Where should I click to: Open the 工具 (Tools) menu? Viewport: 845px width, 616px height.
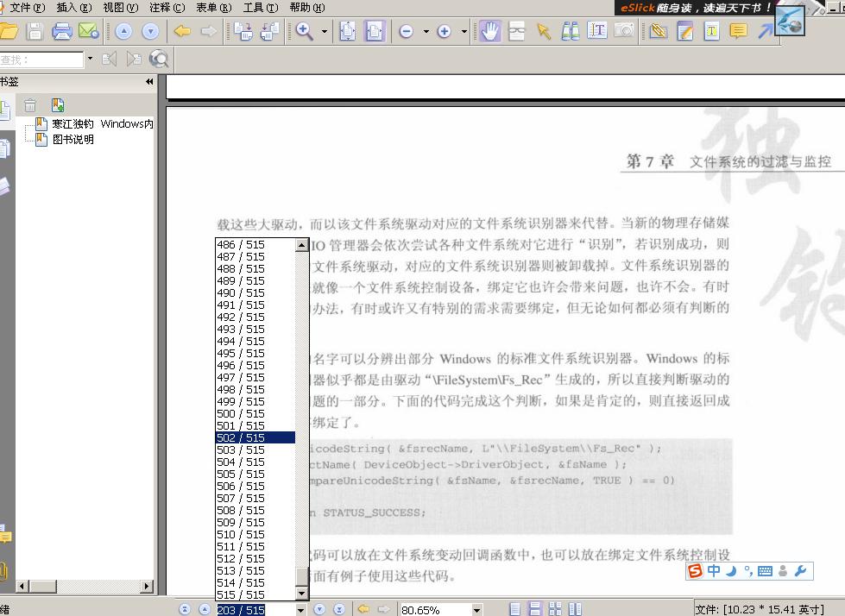point(261,8)
